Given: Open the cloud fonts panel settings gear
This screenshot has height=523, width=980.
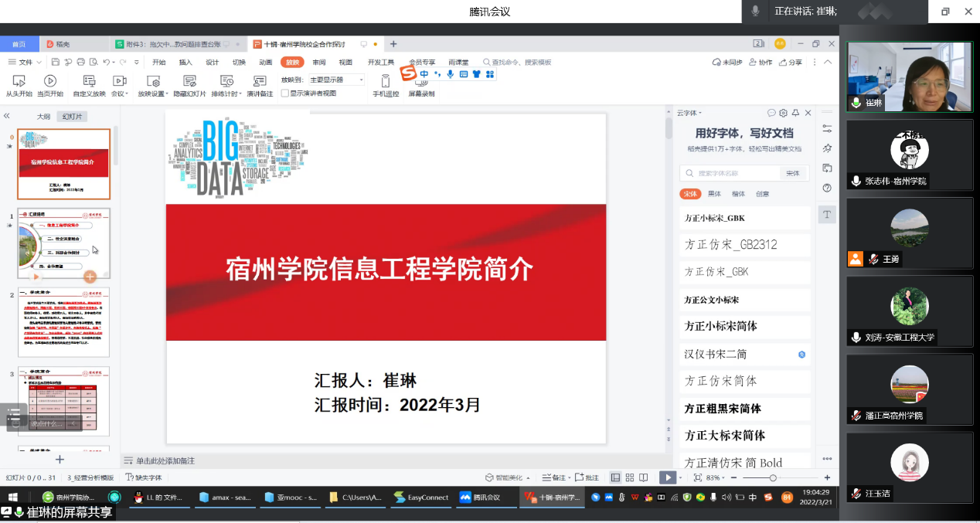Looking at the screenshot, I should pos(783,113).
